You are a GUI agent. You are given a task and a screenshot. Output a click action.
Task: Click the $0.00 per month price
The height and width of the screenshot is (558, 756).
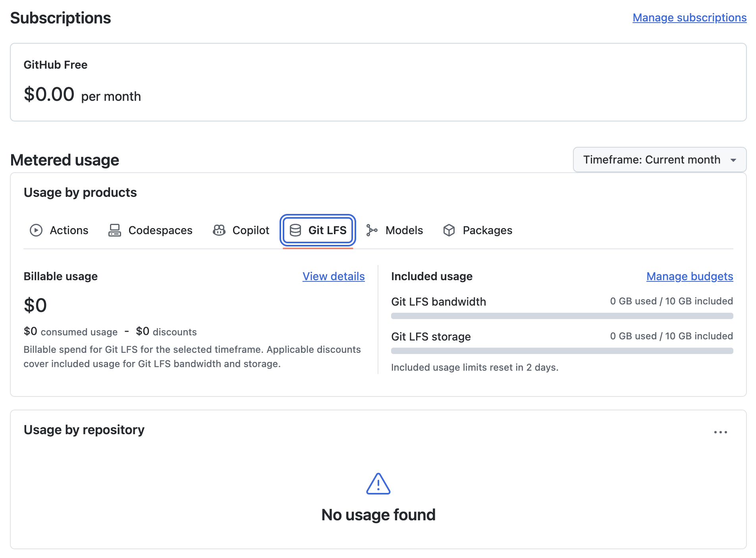(x=82, y=95)
